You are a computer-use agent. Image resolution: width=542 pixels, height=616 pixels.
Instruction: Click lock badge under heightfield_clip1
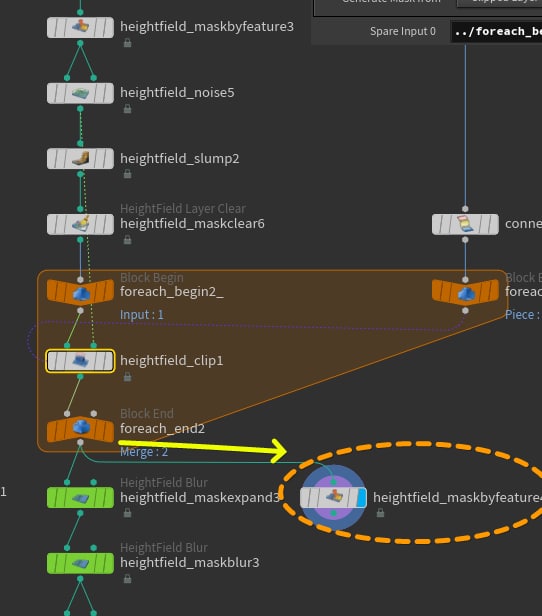point(127,377)
